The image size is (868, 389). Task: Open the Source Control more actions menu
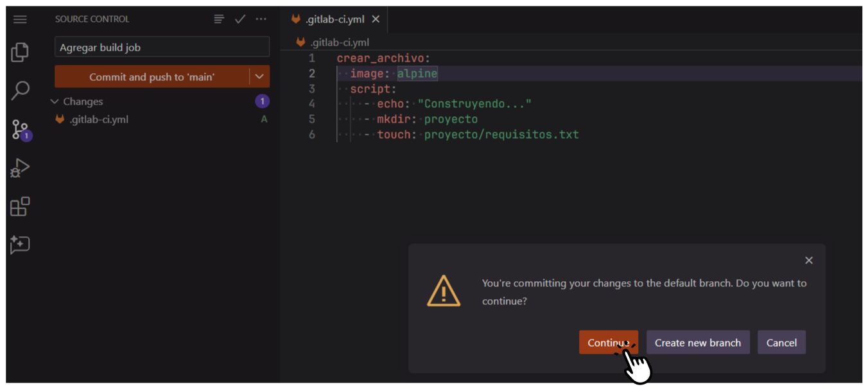coord(261,19)
